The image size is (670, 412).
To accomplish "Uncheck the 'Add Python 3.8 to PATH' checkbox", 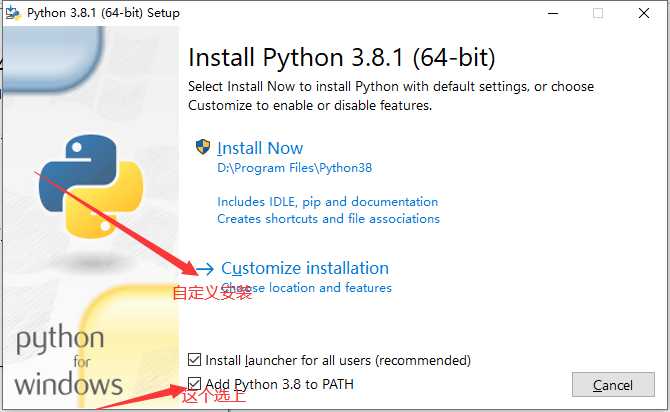I will pyautogui.click(x=195, y=384).
